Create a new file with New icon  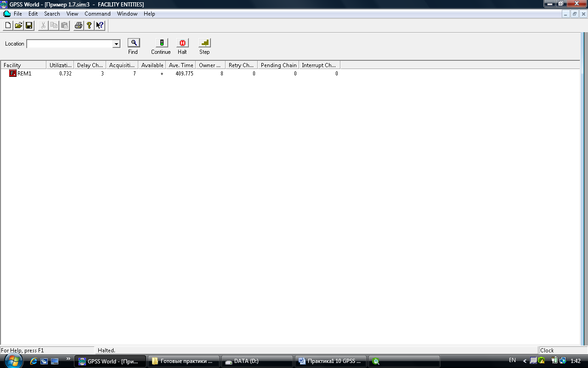click(8, 25)
